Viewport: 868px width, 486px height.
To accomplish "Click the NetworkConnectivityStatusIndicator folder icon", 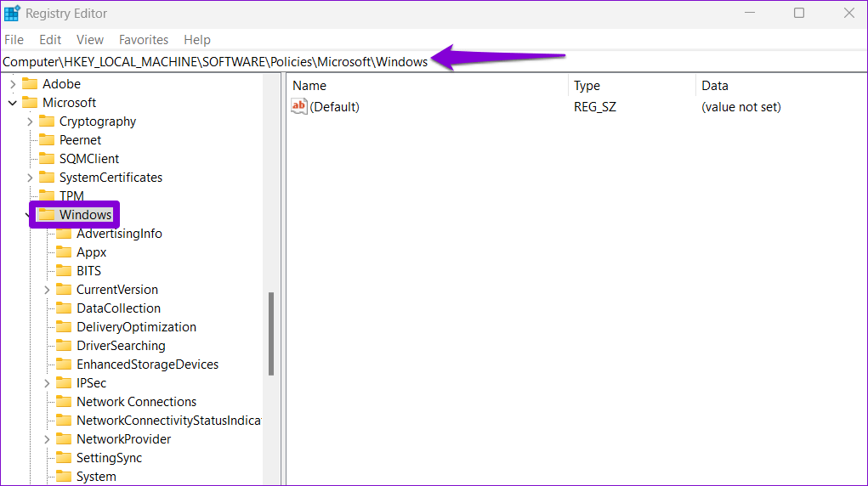I will pyautogui.click(x=64, y=420).
